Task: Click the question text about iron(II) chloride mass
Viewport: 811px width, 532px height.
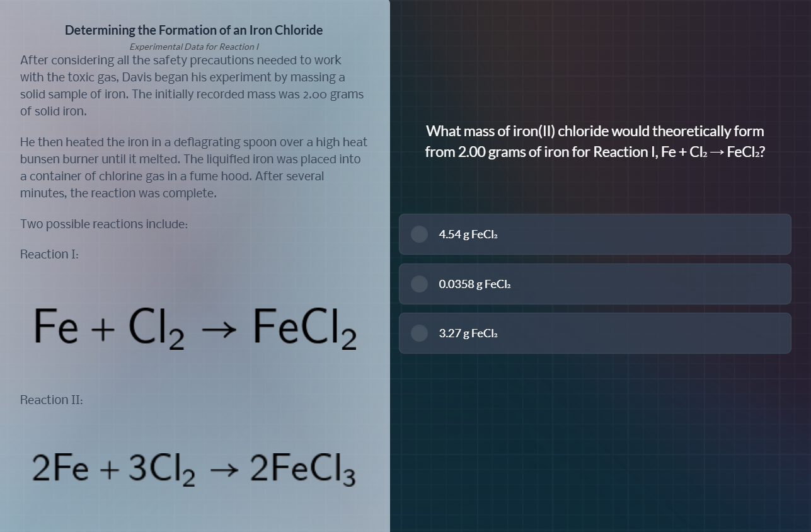Action: [x=595, y=142]
